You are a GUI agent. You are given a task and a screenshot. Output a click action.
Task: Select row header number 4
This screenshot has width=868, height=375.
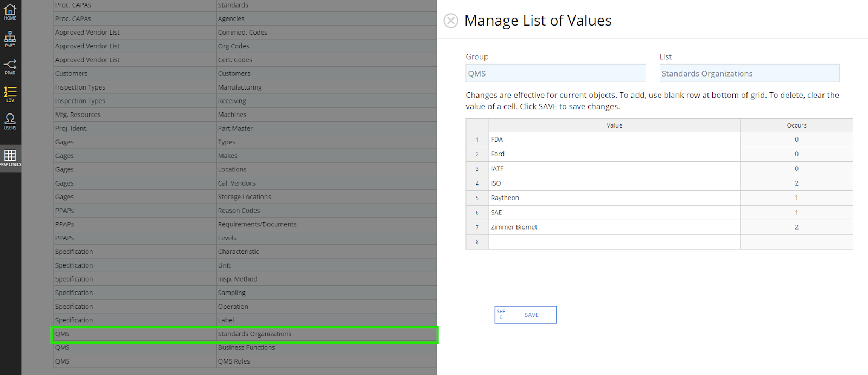click(477, 183)
